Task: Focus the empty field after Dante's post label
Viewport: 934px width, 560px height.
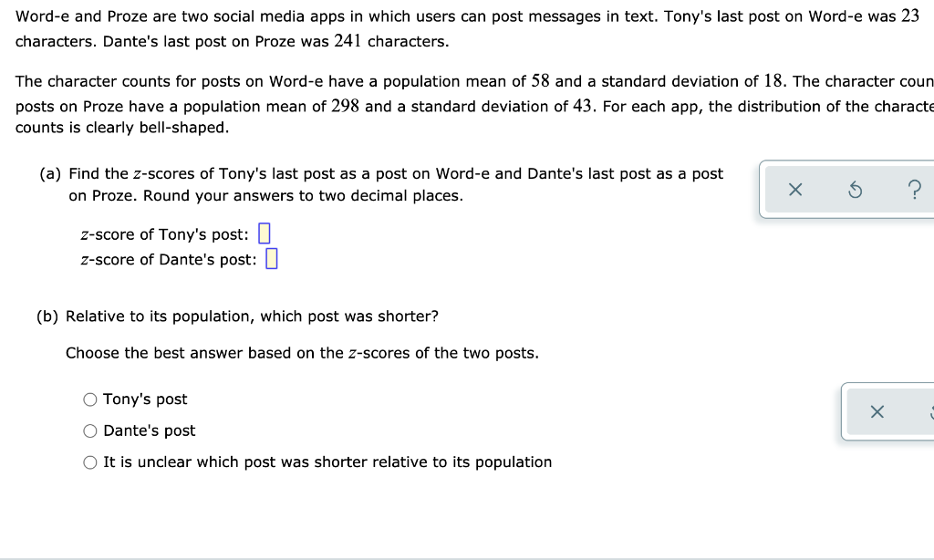Action: coord(271,259)
